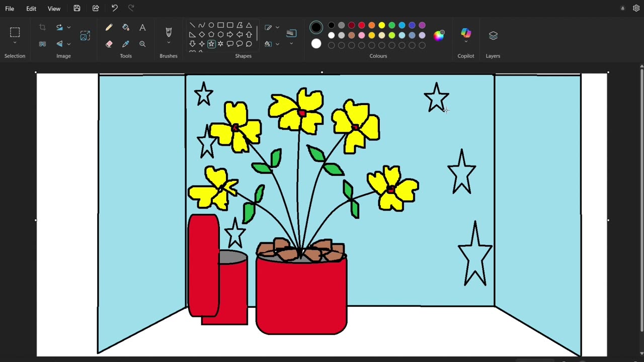Select the Fill bucket tool
The image size is (644, 362).
coord(126,28)
